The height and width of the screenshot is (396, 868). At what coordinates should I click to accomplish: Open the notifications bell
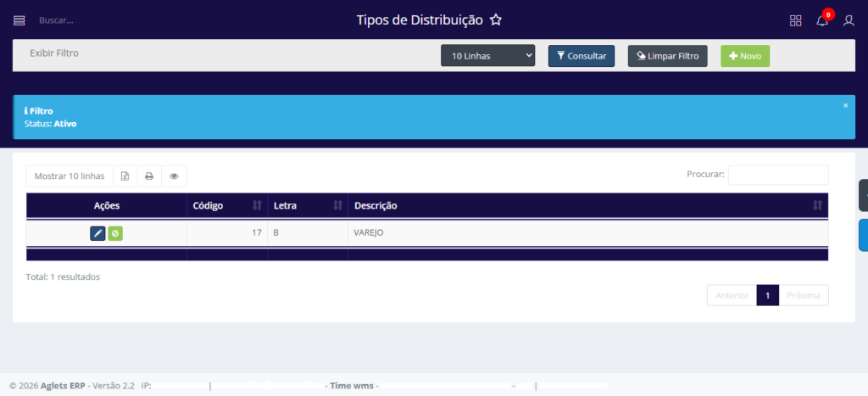(x=821, y=20)
